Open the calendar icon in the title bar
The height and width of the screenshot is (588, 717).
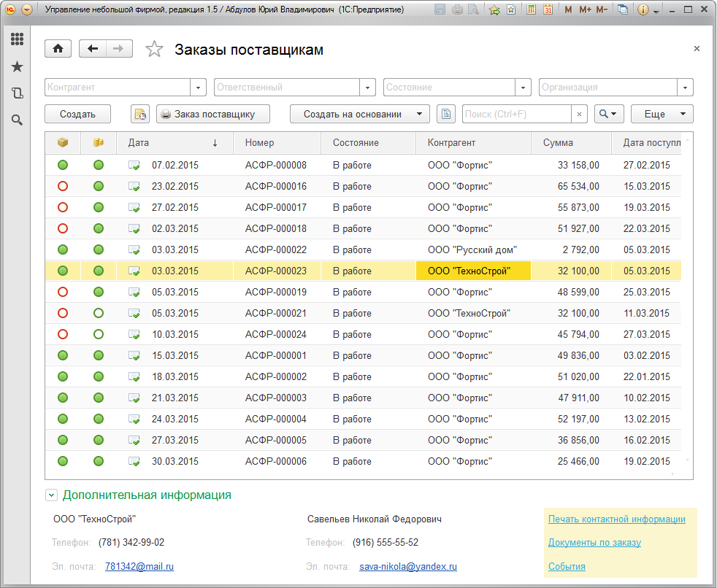tap(548, 10)
